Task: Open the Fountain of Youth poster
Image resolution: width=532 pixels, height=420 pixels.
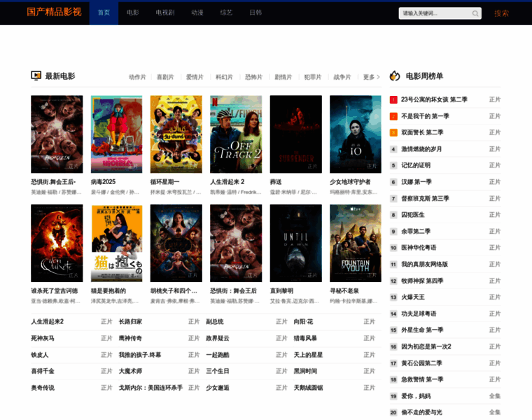Action: pyautogui.click(x=356, y=243)
